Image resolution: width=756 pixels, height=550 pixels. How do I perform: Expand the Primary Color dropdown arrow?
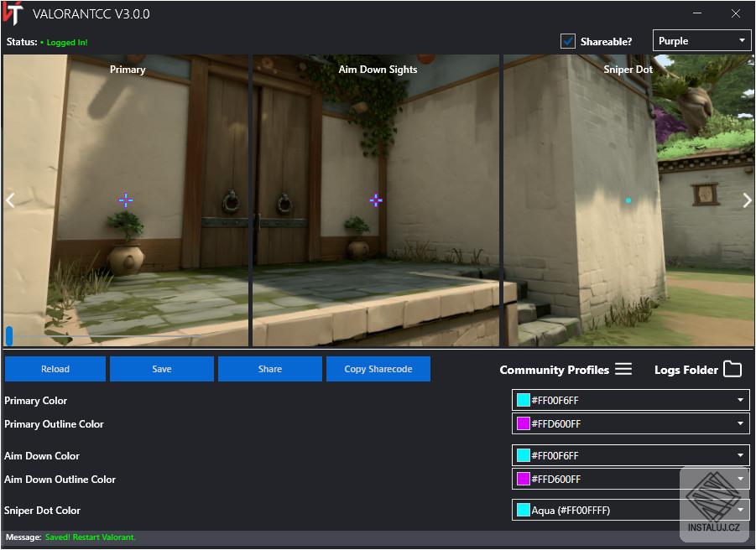pyautogui.click(x=740, y=400)
